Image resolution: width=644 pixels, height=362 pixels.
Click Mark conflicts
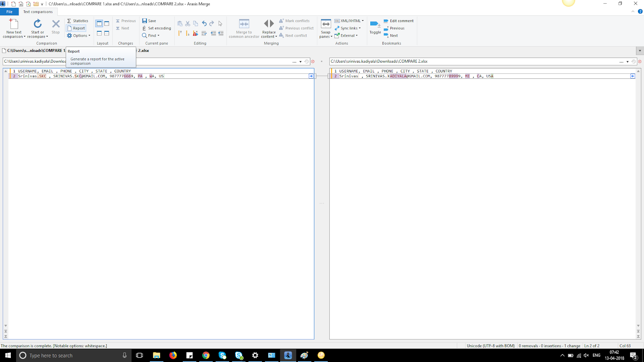pyautogui.click(x=294, y=21)
